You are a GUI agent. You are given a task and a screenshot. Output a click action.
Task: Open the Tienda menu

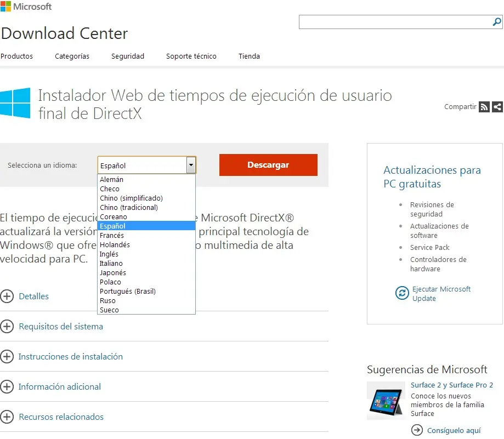[x=249, y=56]
